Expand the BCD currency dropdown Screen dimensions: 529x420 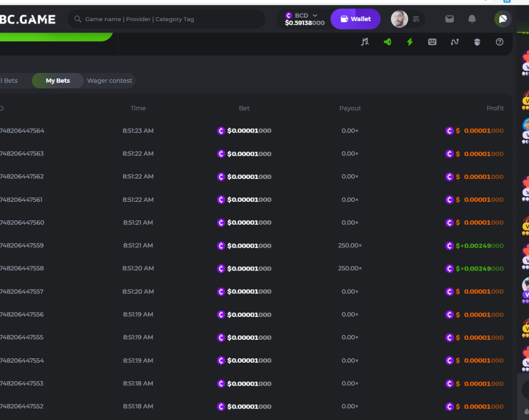coord(315,15)
